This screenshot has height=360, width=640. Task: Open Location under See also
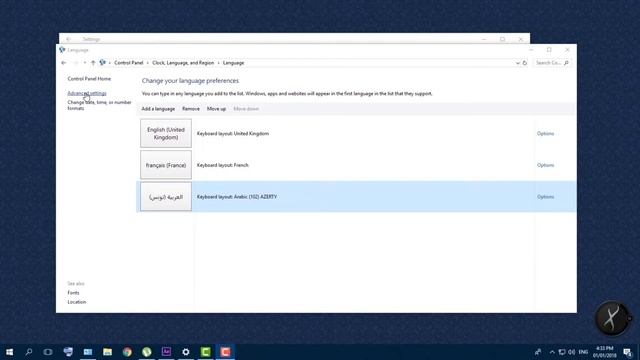77,302
